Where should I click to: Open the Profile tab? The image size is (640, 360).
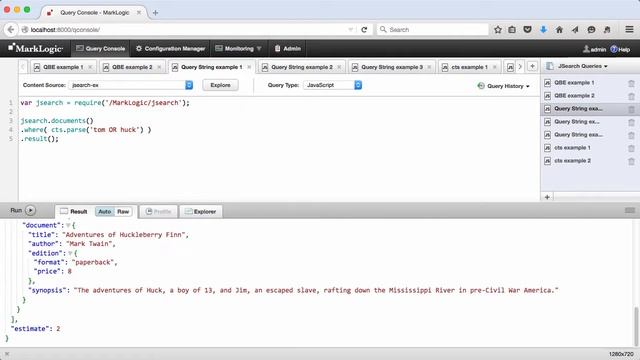click(158, 211)
